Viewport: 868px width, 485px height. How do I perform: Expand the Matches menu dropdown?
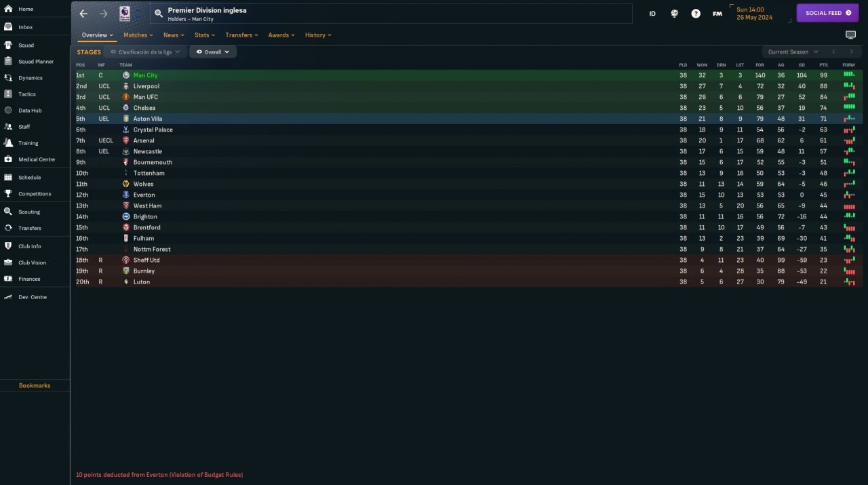click(x=138, y=35)
